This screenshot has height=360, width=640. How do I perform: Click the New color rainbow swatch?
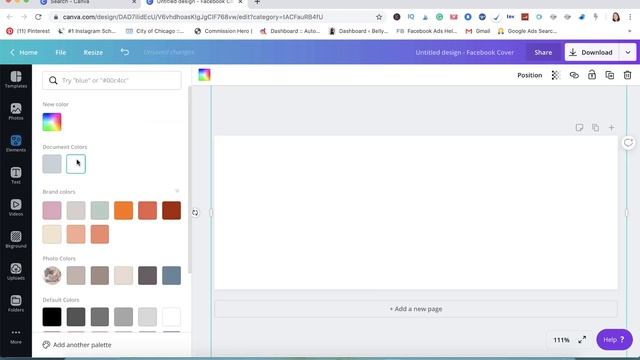coord(52,122)
